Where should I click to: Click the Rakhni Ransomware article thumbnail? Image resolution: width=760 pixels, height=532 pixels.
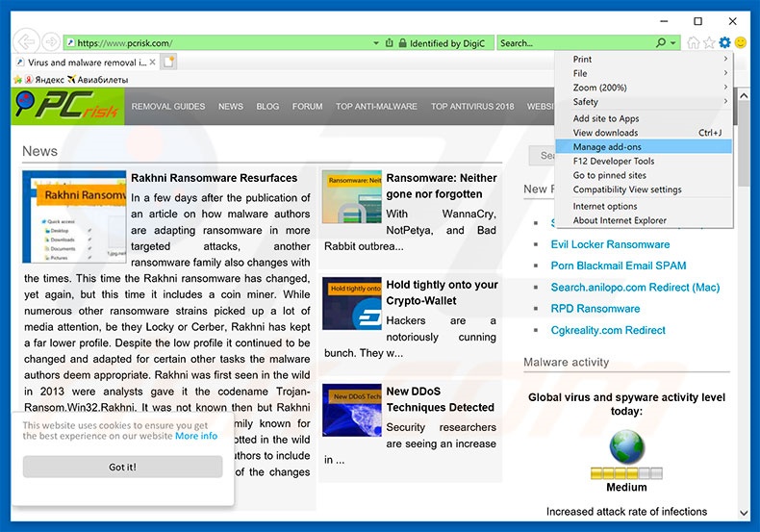coord(74,216)
